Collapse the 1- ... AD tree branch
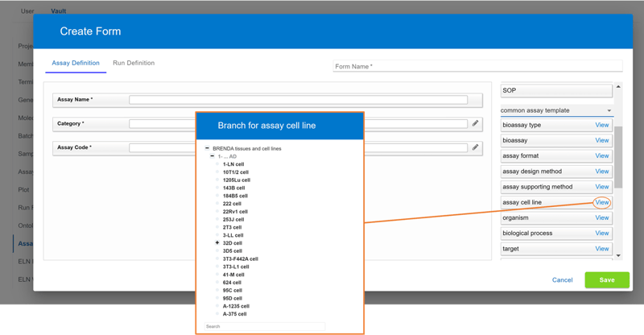Image resolution: width=644 pixels, height=335 pixels. [213, 156]
